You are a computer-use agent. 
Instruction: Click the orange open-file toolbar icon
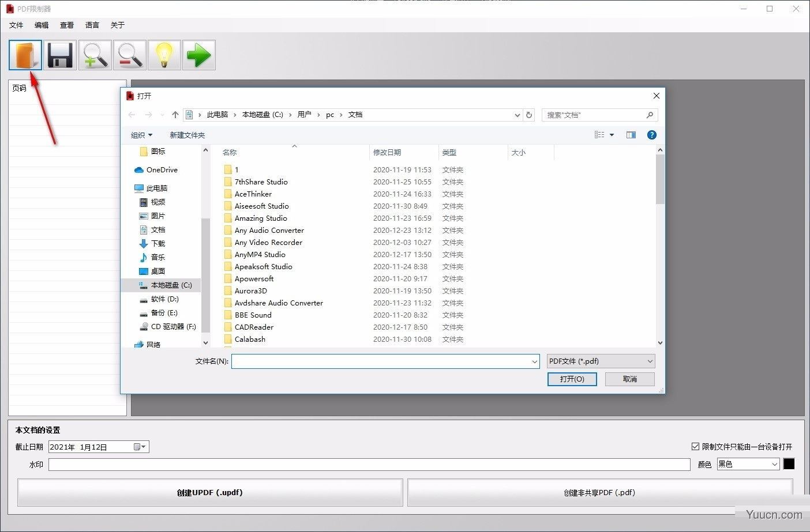point(25,55)
